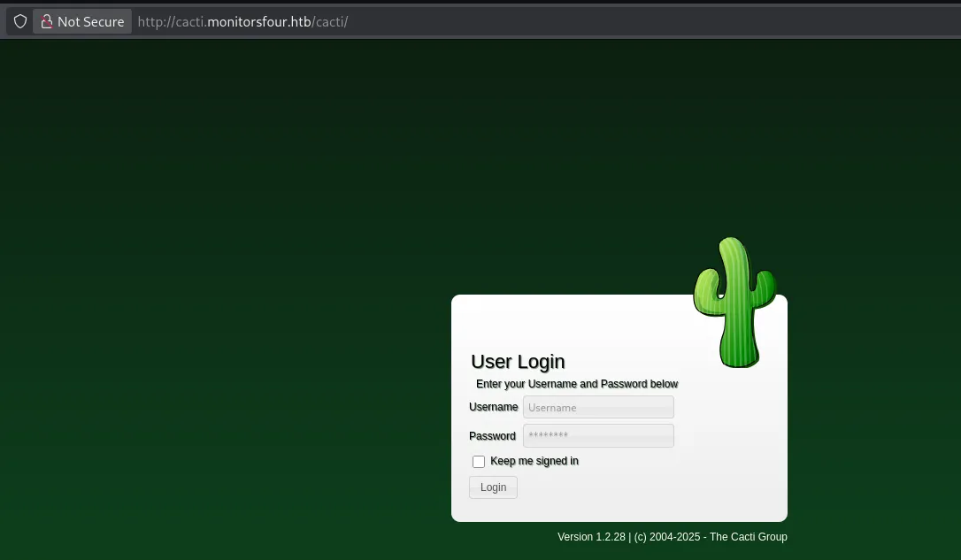Click the (c) 2004-2025 copyright text
961x560 pixels.
click(666, 537)
